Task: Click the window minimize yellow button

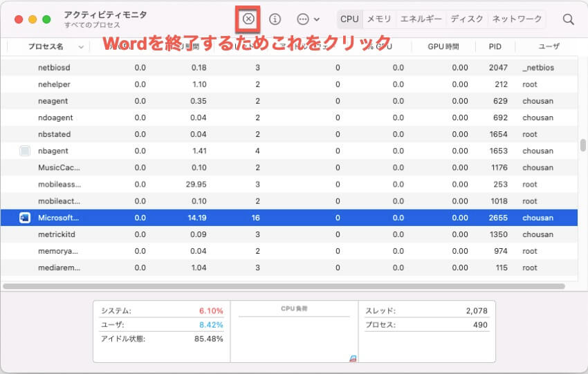Action: click(33, 19)
